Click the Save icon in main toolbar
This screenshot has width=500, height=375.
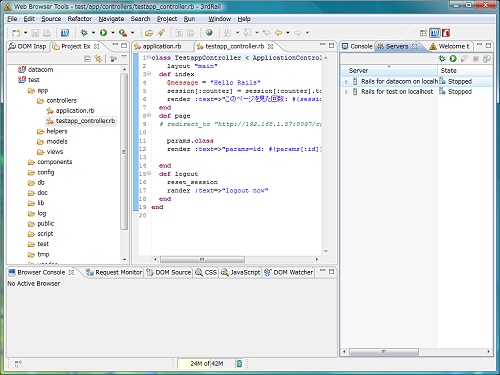pyautogui.click(x=35, y=33)
